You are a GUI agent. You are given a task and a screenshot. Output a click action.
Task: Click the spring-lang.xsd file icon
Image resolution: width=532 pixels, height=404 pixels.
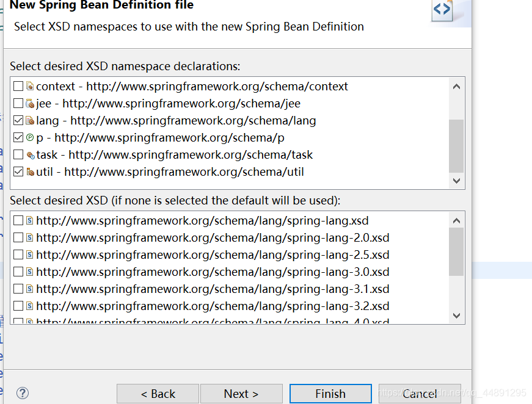coord(30,221)
